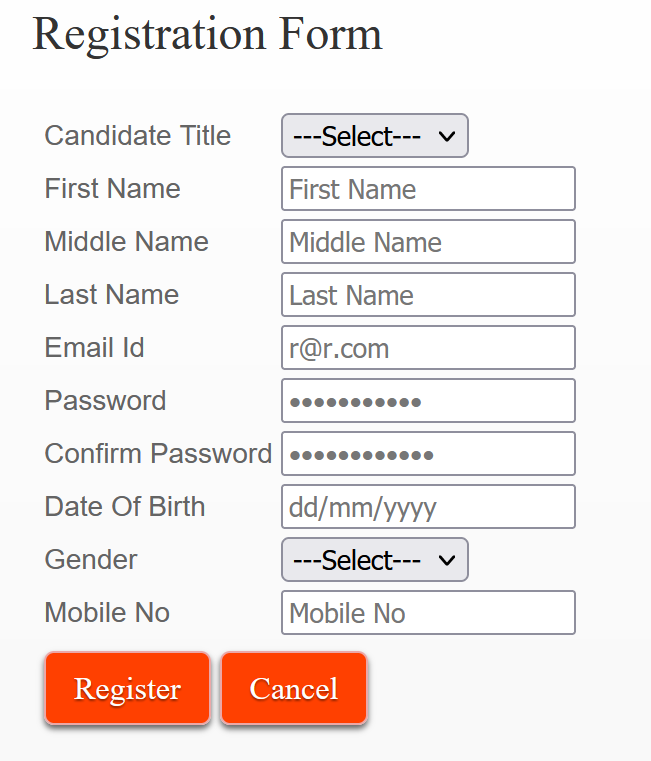651x761 pixels.
Task: Click the Password input field
Action: [x=428, y=401]
